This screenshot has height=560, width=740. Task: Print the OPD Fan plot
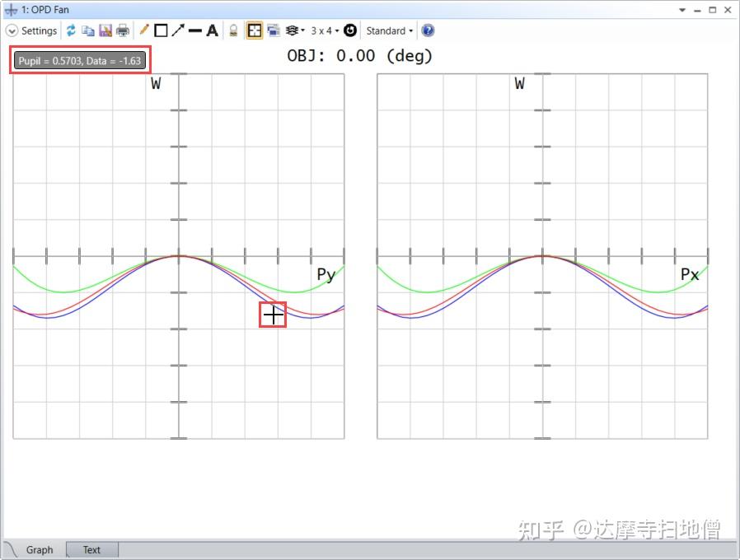(x=122, y=30)
